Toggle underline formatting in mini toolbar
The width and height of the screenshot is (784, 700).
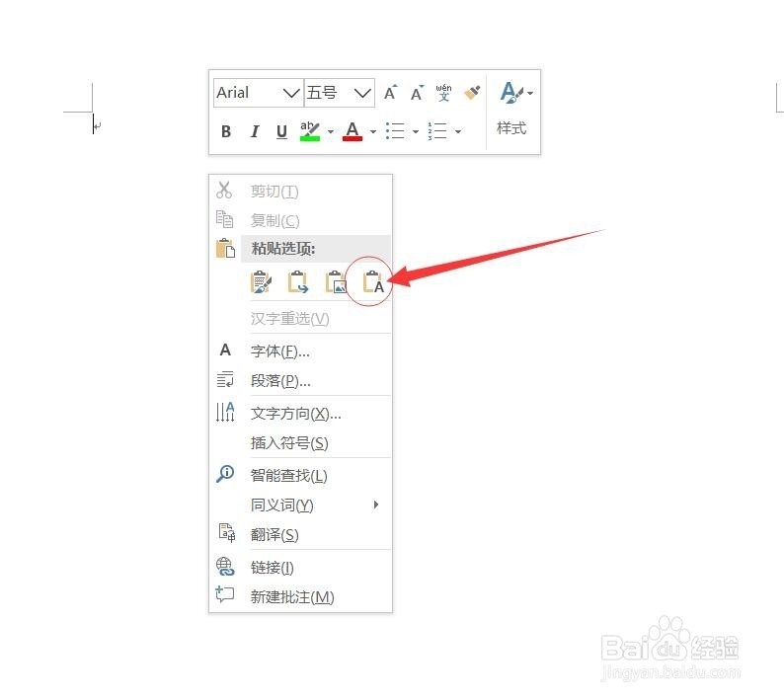click(282, 131)
